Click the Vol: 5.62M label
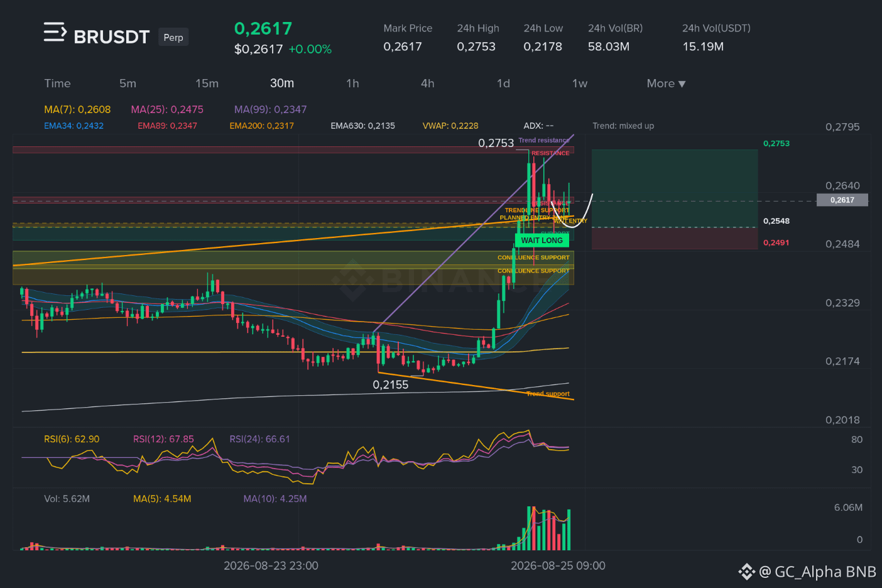This screenshot has height=588, width=882. [67, 499]
